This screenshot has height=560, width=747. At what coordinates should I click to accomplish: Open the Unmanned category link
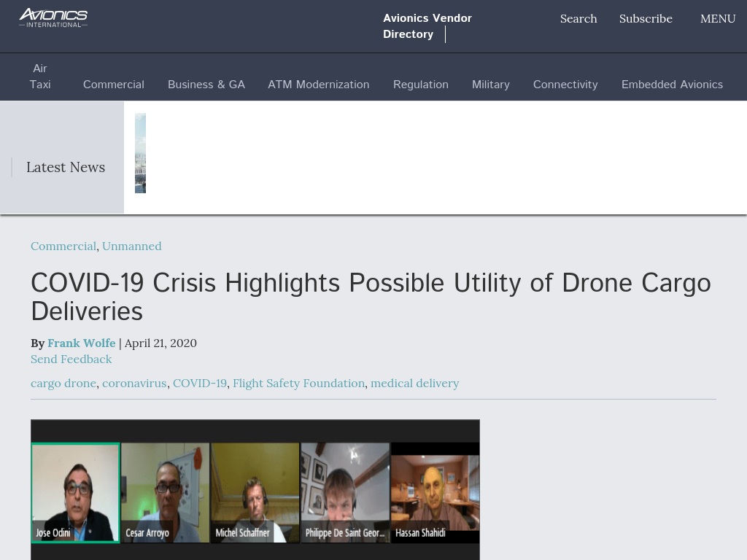coord(132,246)
